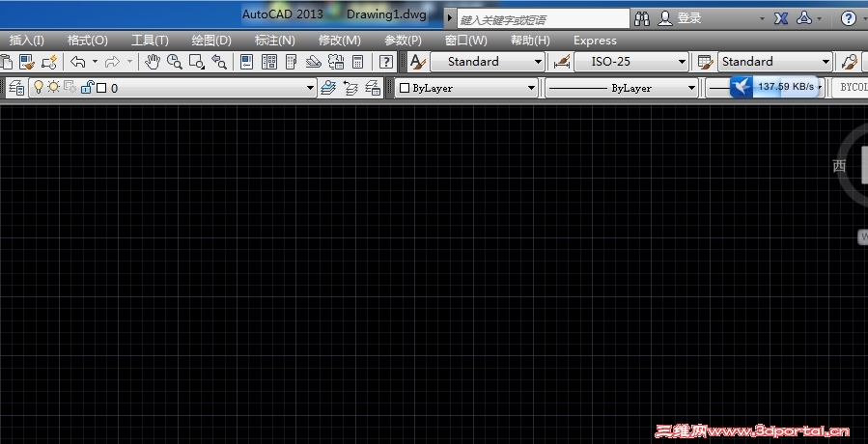Toggle viewport freeze for layer 0

(x=70, y=87)
